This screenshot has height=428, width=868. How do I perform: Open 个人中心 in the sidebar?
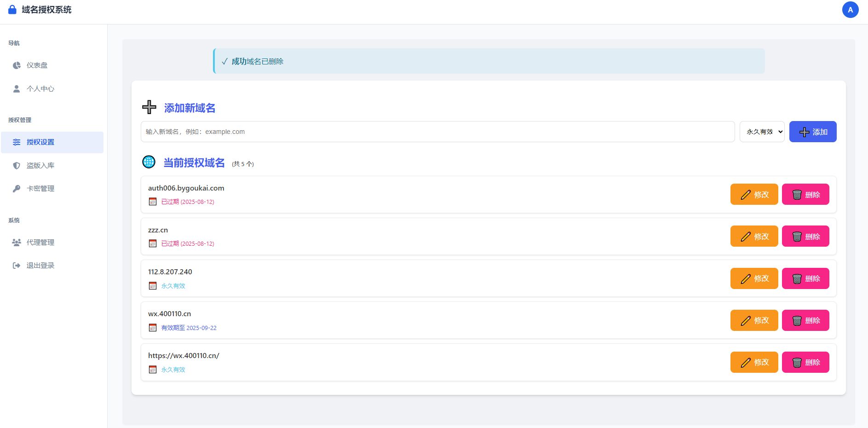pyautogui.click(x=40, y=89)
